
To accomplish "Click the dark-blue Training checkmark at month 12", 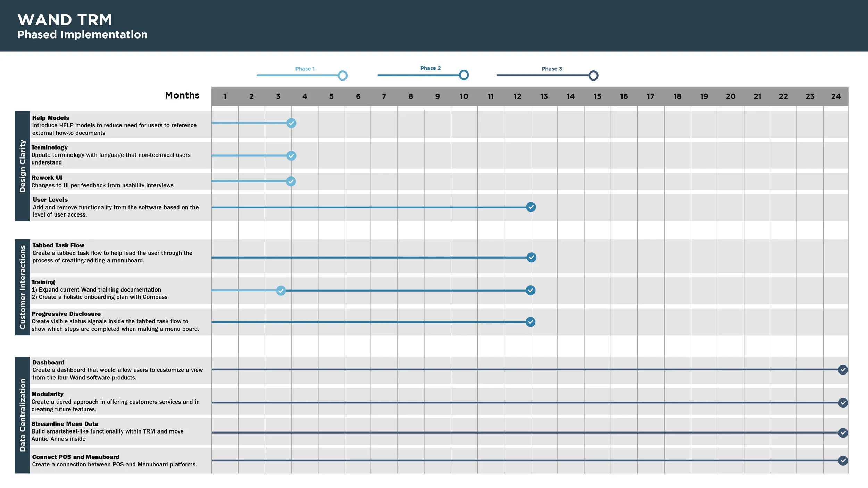I will pyautogui.click(x=530, y=290).
